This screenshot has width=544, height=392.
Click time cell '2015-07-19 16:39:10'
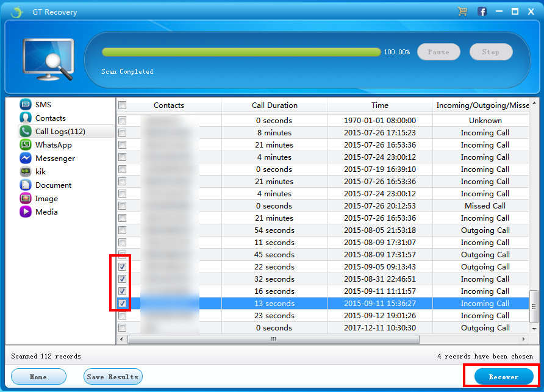click(x=380, y=169)
